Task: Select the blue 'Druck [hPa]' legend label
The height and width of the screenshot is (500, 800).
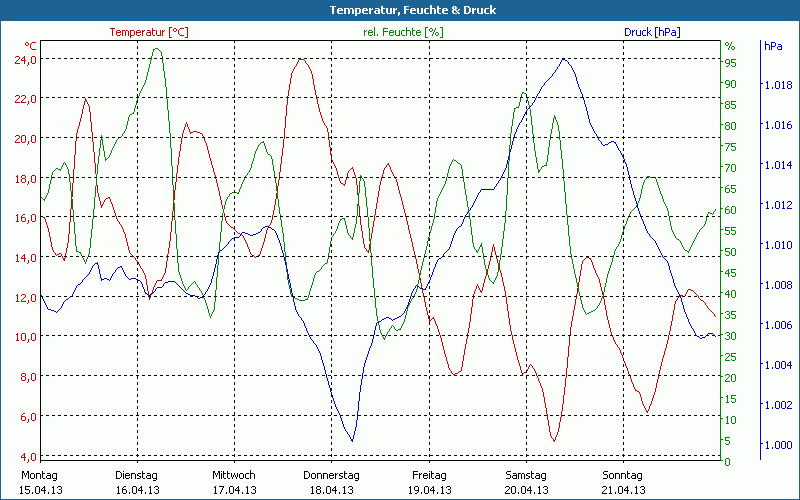Action: coord(652,32)
